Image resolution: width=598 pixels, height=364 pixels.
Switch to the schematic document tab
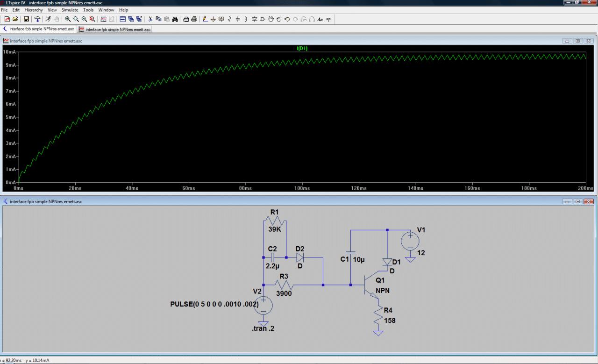point(38,29)
